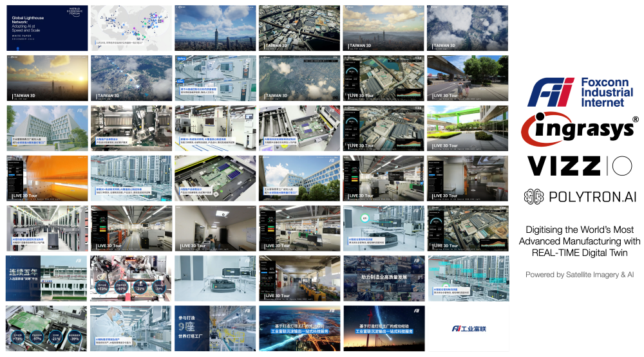Open the world map with blue dots thumbnail
This screenshot has width=644, height=357.
[x=131, y=28]
